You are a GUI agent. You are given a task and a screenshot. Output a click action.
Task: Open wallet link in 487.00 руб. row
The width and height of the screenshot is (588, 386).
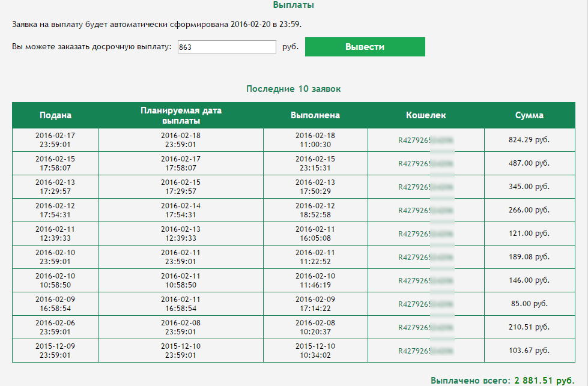pyautogui.click(x=426, y=164)
